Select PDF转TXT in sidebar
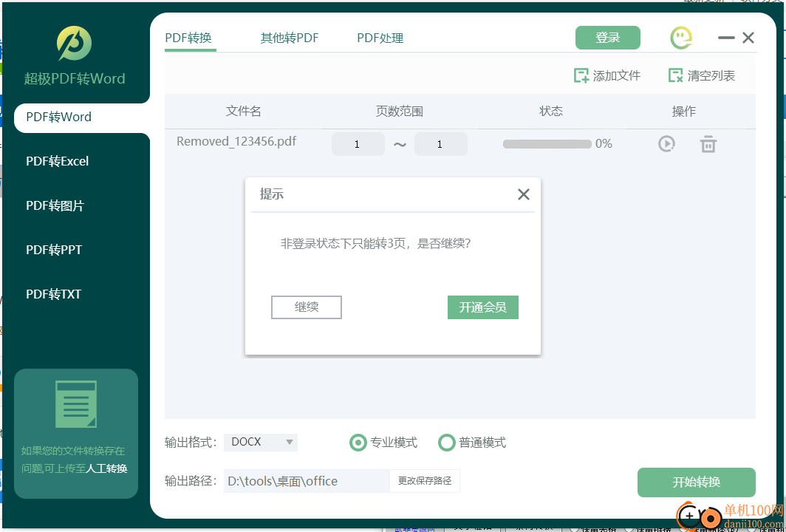 tap(54, 294)
